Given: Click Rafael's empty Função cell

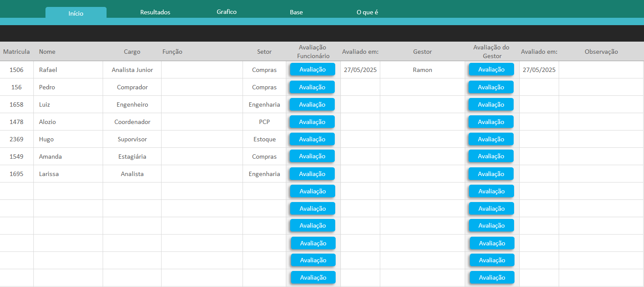Looking at the screenshot, I should click(202, 70).
